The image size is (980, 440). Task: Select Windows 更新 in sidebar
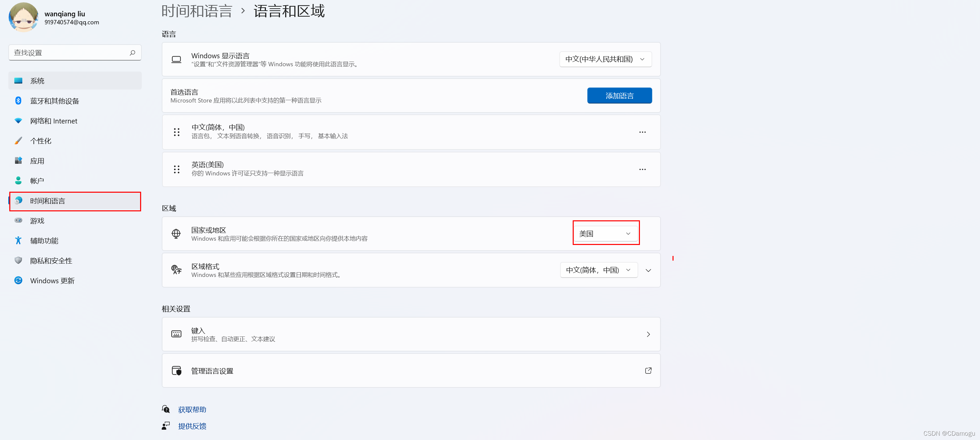pos(75,281)
